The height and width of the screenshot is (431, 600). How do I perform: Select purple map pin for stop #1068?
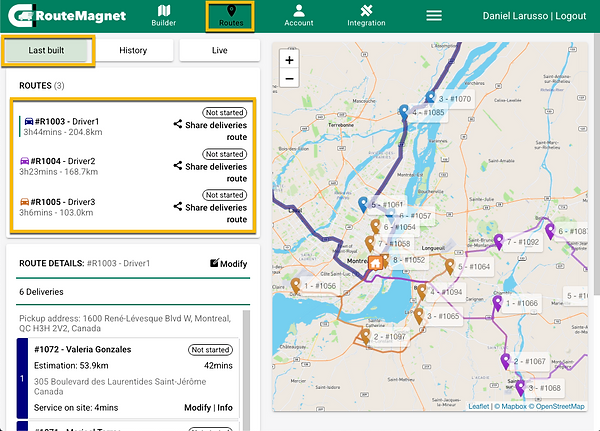click(520, 388)
